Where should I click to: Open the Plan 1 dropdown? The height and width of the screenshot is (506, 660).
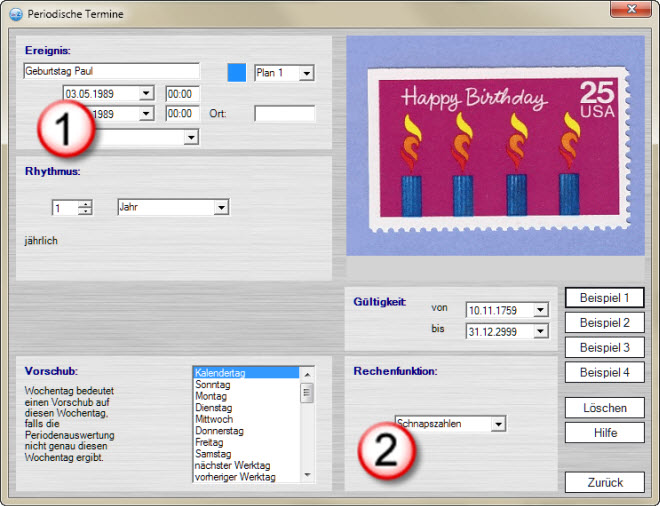coord(306,73)
